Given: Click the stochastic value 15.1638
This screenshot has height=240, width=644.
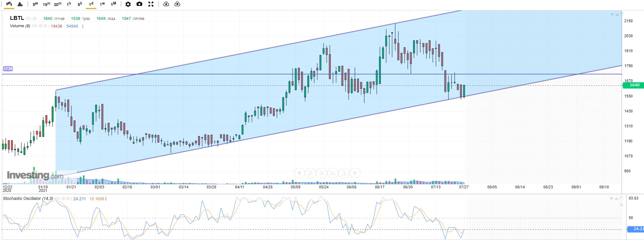Looking at the screenshot, I should [97, 199].
